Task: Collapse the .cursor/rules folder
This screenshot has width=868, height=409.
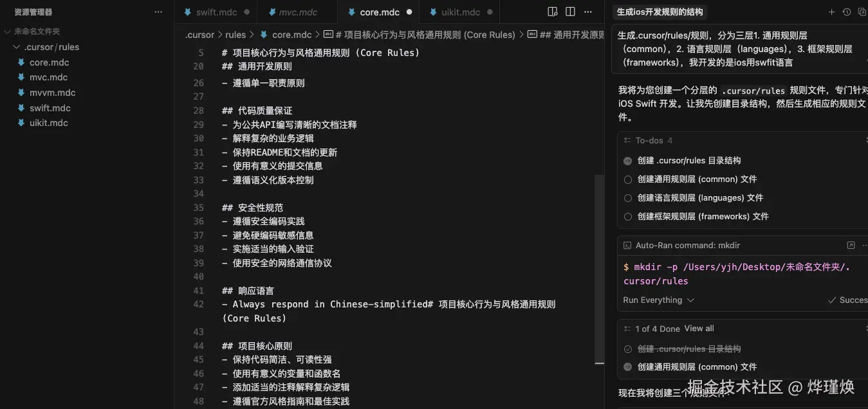Action: (x=17, y=47)
